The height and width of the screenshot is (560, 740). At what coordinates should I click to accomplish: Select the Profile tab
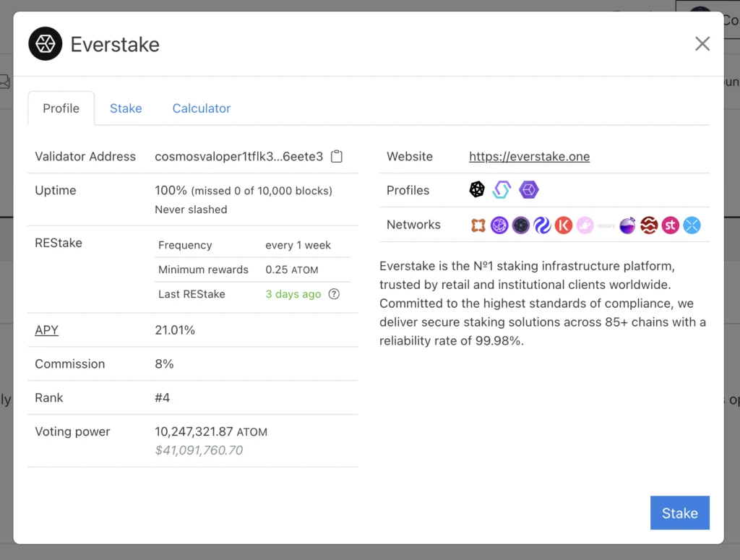[61, 108]
